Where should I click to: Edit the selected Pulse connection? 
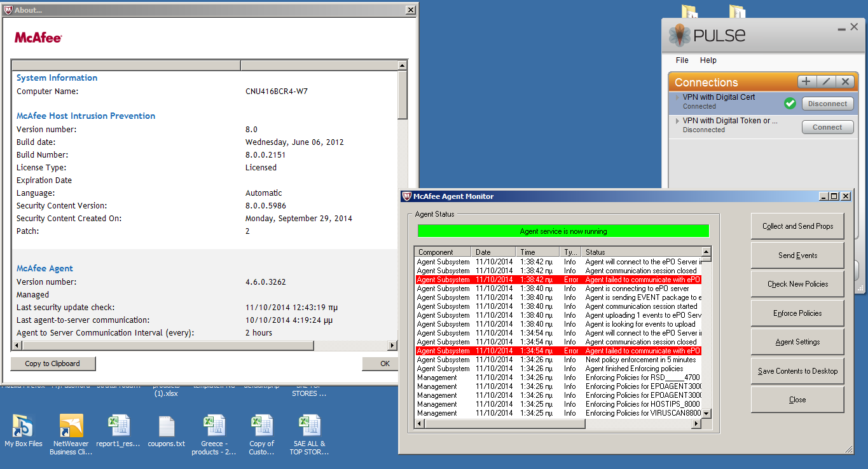pos(825,82)
